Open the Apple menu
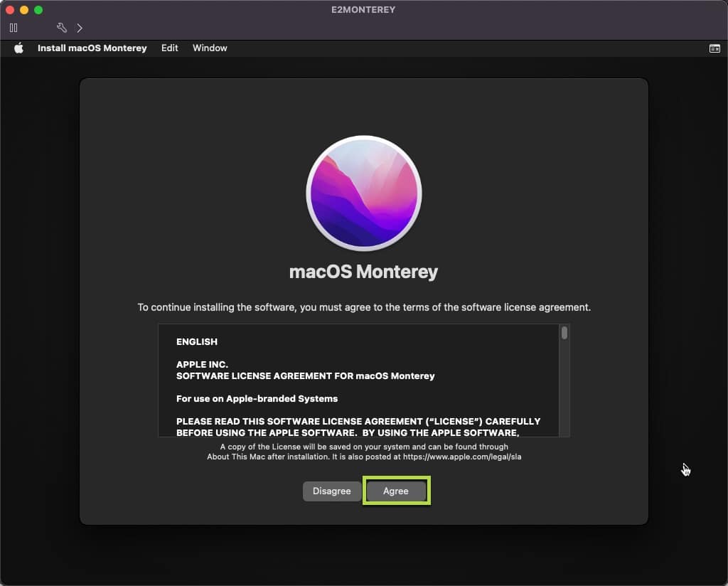 (18, 48)
